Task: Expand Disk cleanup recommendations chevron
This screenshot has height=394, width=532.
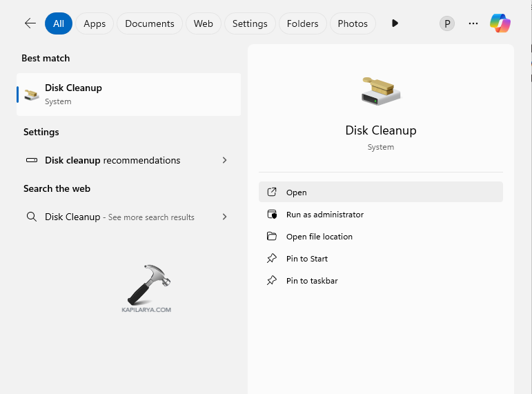Action: coord(224,160)
